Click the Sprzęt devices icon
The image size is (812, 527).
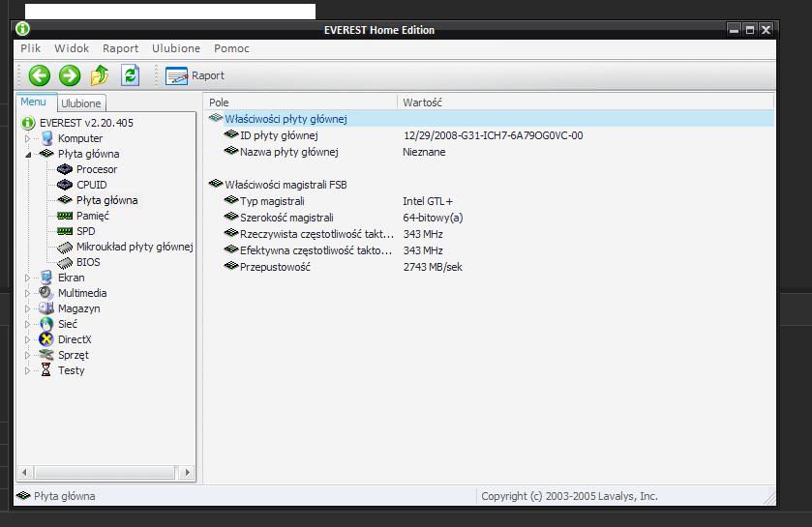point(46,355)
